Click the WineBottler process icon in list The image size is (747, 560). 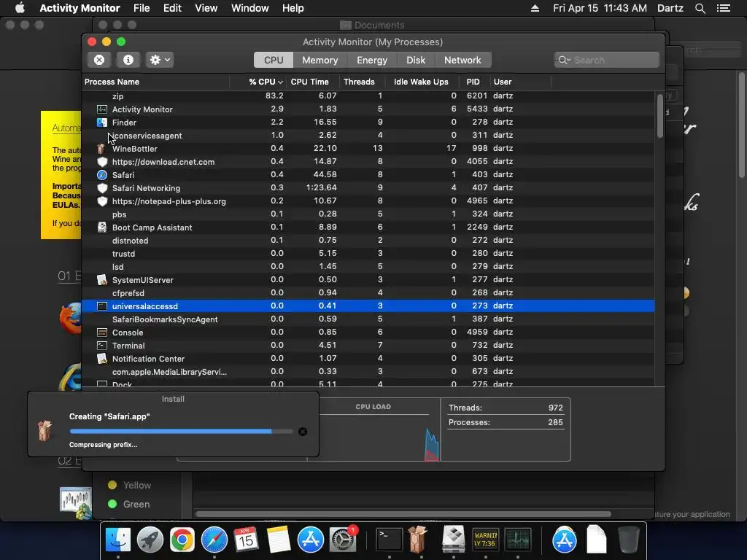point(101,149)
